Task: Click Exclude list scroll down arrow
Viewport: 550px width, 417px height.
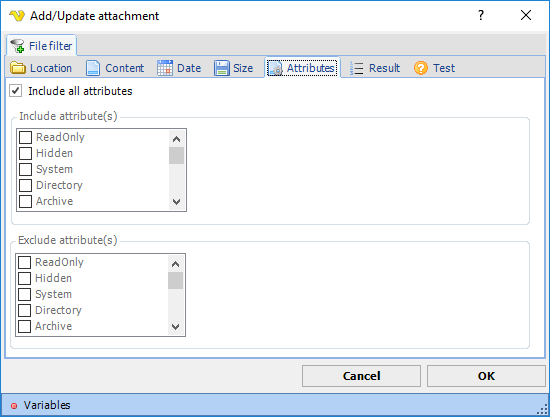Action: [175, 327]
